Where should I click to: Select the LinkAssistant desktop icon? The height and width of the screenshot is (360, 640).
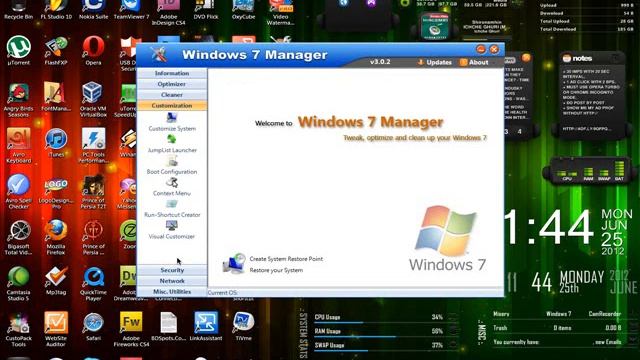(206, 327)
